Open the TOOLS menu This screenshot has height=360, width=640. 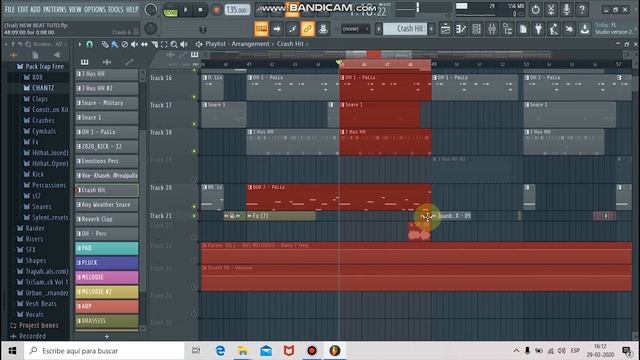[116, 9]
